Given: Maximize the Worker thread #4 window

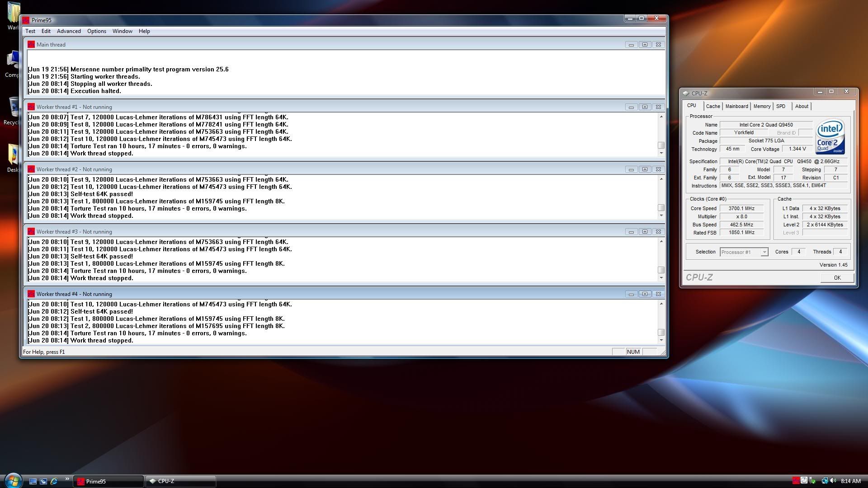Looking at the screenshot, I should [x=645, y=294].
